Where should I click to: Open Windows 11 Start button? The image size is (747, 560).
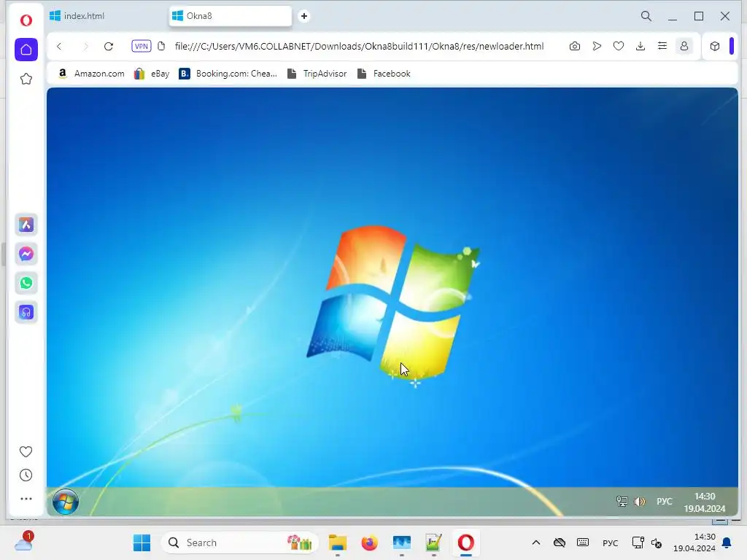[x=142, y=542]
